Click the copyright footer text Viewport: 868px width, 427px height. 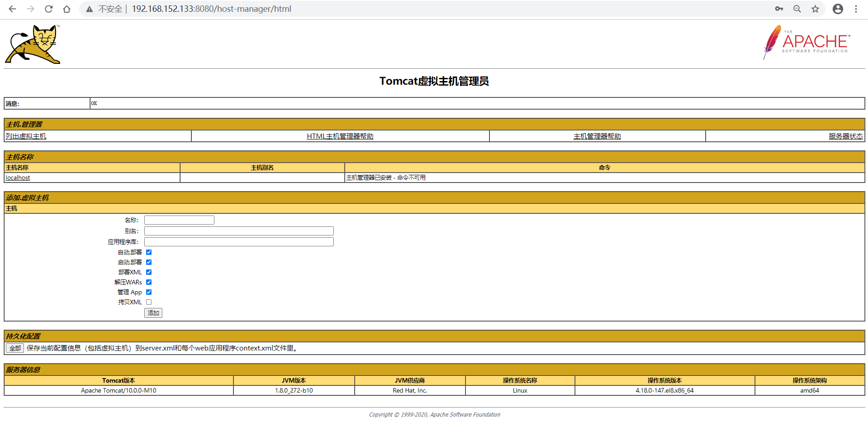coord(435,415)
